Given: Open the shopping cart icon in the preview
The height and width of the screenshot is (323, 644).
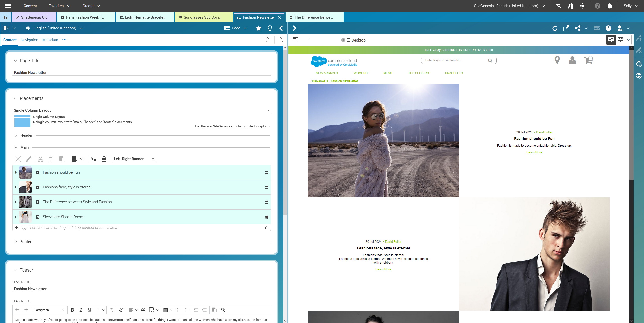Looking at the screenshot, I should pyautogui.click(x=588, y=60).
